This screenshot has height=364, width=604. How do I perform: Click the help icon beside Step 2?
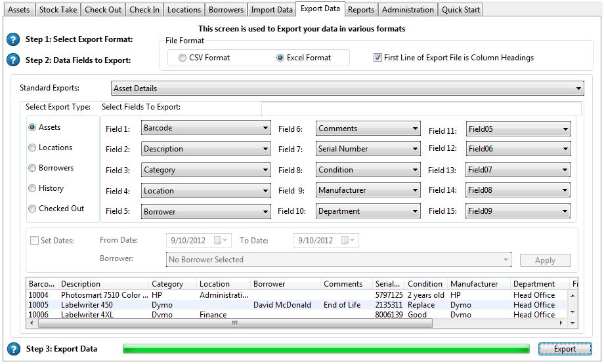13,60
